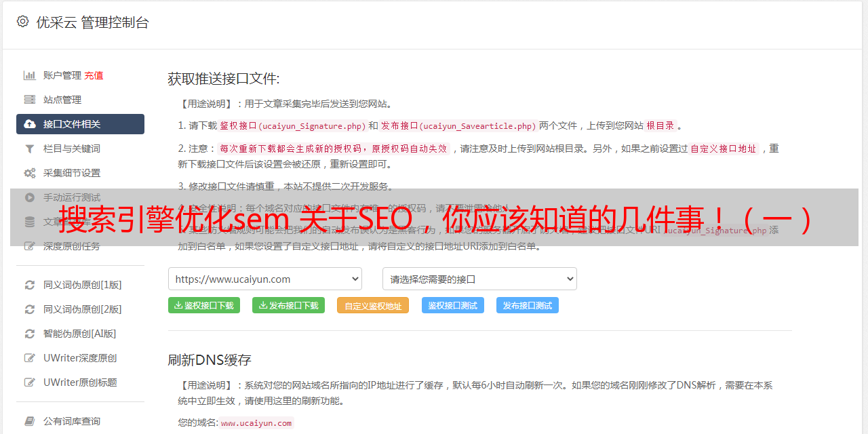Click the green 鉴权接口下载 button

coord(203,305)
